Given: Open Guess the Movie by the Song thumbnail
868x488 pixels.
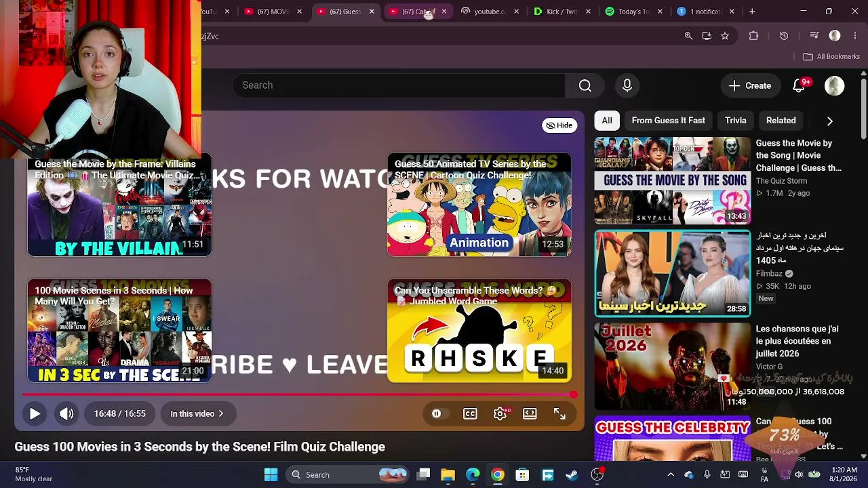Looking at the screenshot, I should point(673,181).
